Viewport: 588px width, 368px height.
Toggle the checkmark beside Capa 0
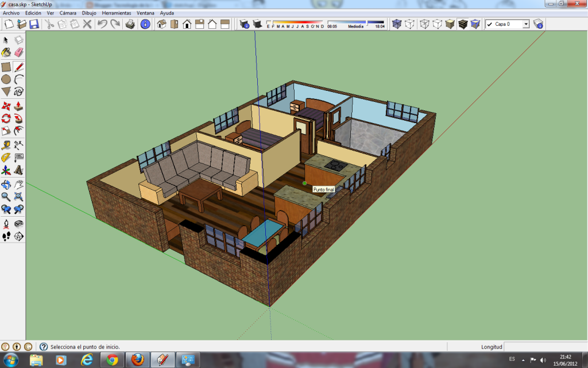[x=489, y=24]
